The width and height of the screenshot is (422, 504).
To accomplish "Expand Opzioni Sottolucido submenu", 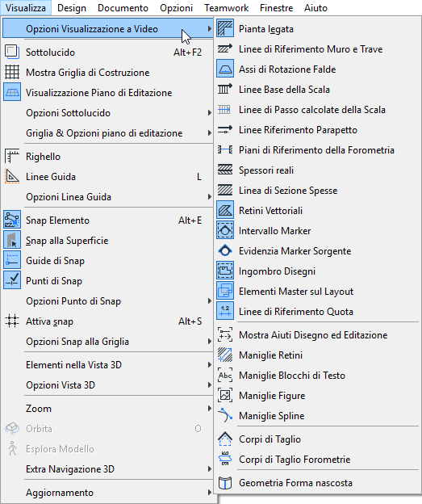I will (x=108, y=113).
